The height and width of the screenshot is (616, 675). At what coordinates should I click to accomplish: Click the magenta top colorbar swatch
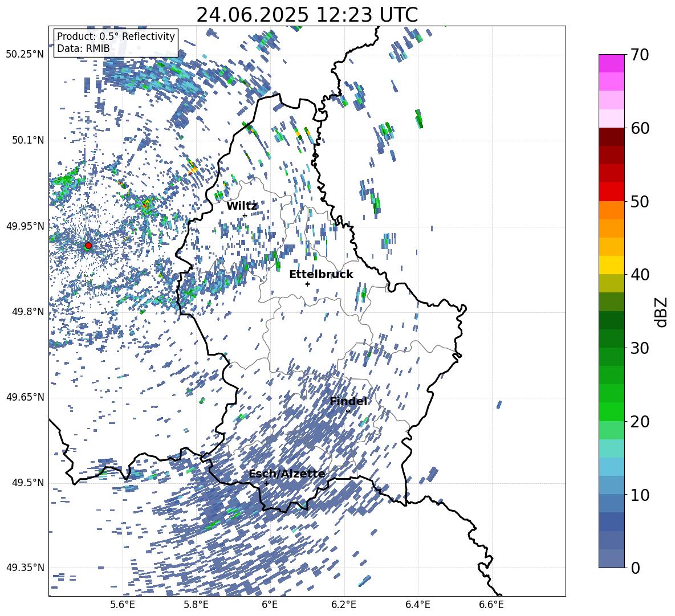tap(611, 63)
